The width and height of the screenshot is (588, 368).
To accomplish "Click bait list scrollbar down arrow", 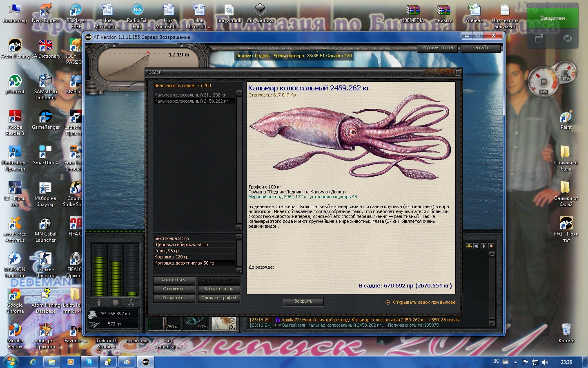I will pyautogui.click(x=239, y=271).
